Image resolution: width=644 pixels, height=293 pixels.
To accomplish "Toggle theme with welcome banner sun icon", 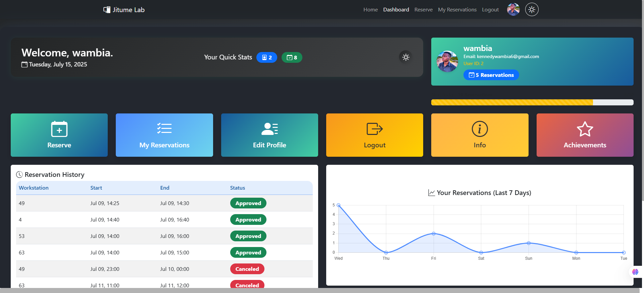I will (x=406, y=57).
